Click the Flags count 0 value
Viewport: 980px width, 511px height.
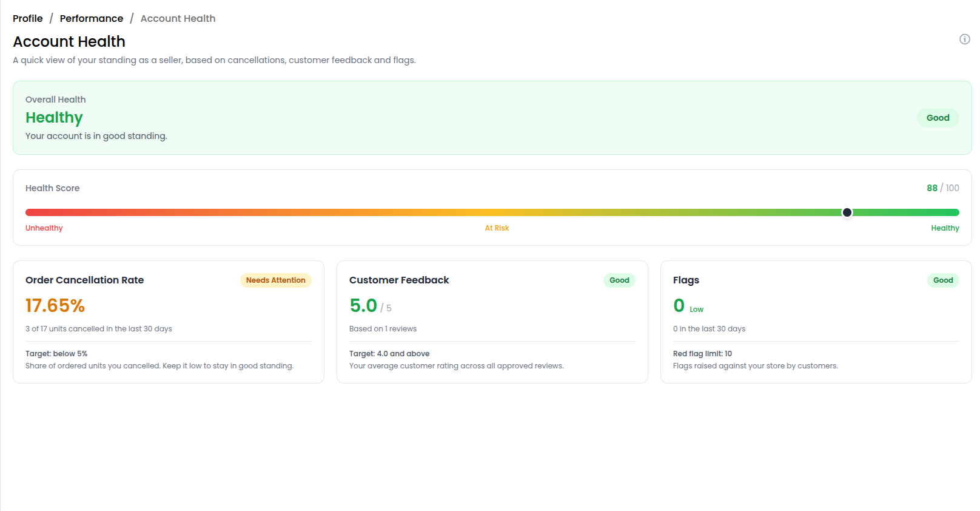tap(679, 306)
